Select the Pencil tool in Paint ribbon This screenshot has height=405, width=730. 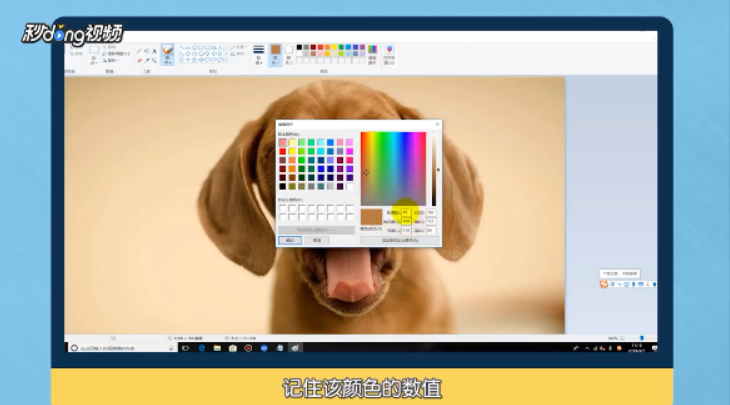(139, 51)
